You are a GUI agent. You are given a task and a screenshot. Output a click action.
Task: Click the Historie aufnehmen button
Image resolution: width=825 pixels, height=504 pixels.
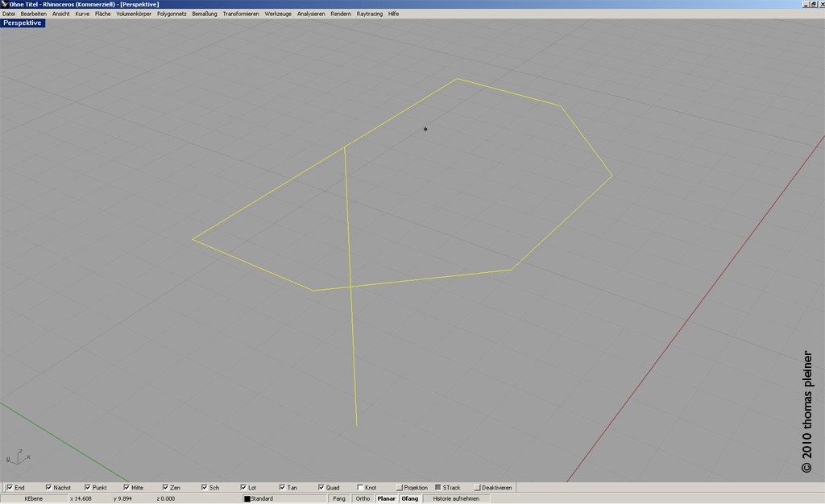point(456,498)
